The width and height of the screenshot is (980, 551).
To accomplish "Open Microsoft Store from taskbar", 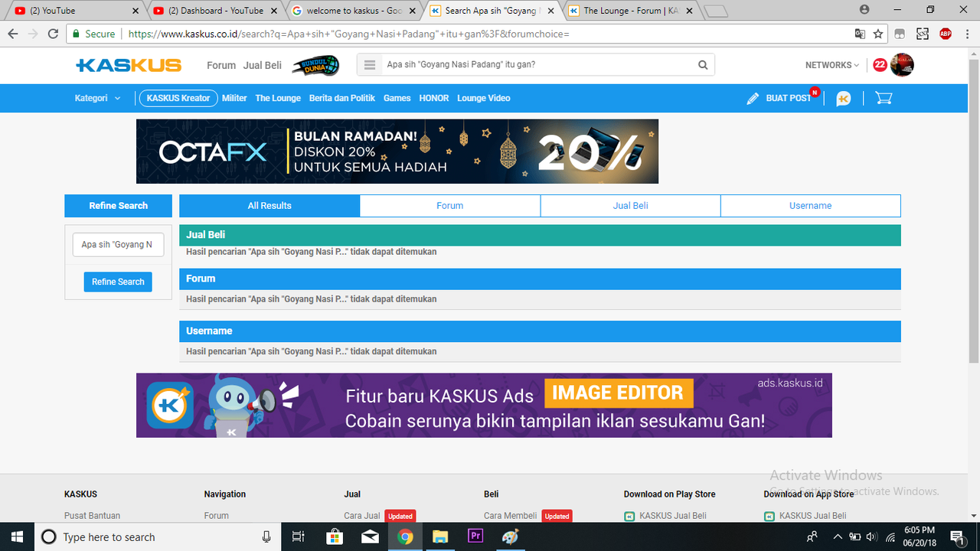I will click(335, 536).
